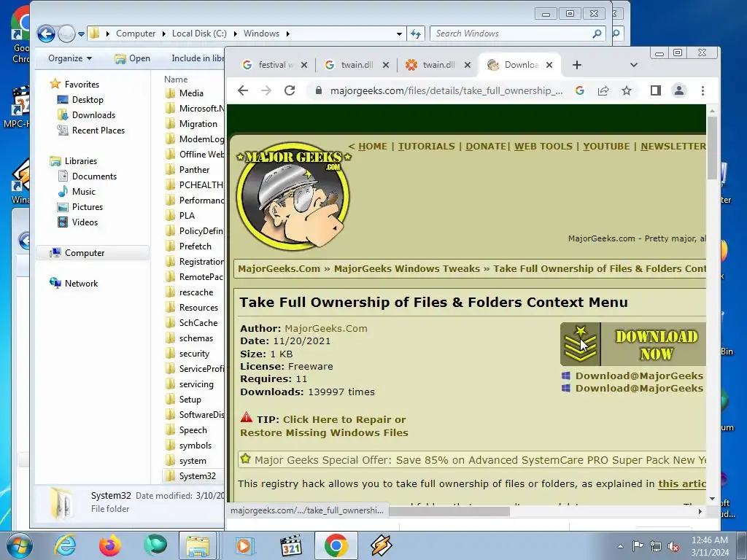Click the Open button in Explorer toolbar

(x=133, y=58)
